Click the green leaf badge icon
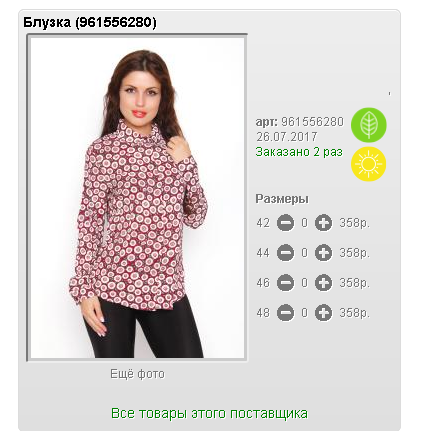 click(369, 125)
